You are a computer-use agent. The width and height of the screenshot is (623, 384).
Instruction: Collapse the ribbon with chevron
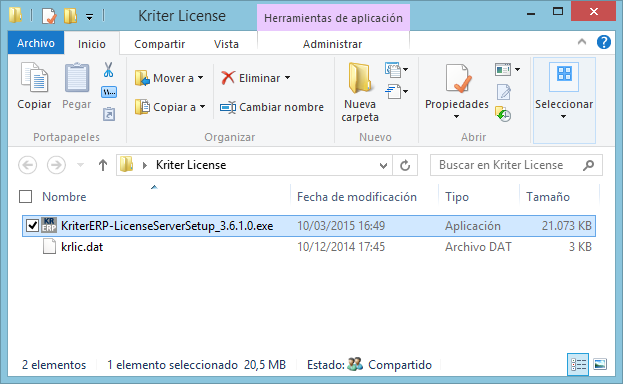point(582,41)
